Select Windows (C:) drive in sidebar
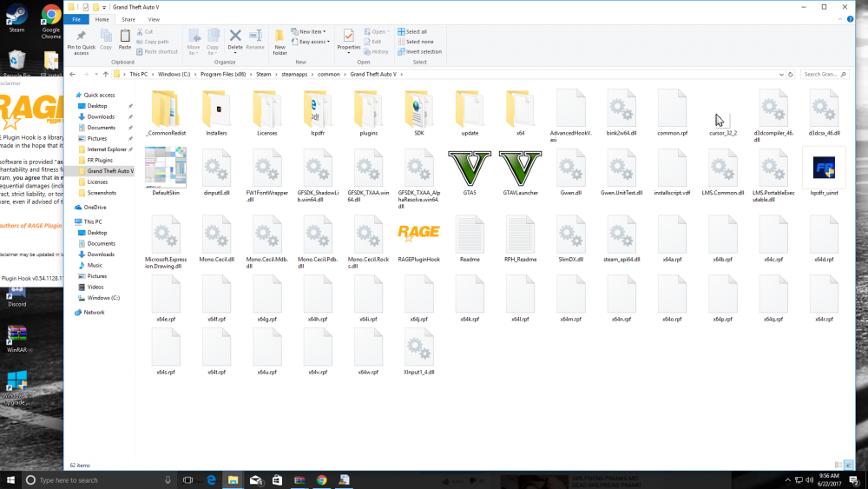 tap(103, 298)
